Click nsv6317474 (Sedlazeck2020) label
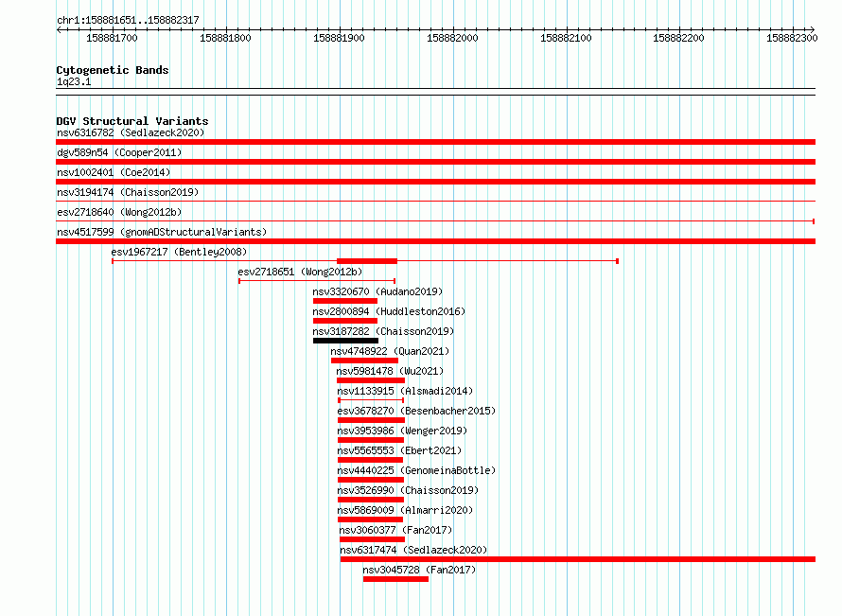The image size is (842, 616). click(413, 550)
